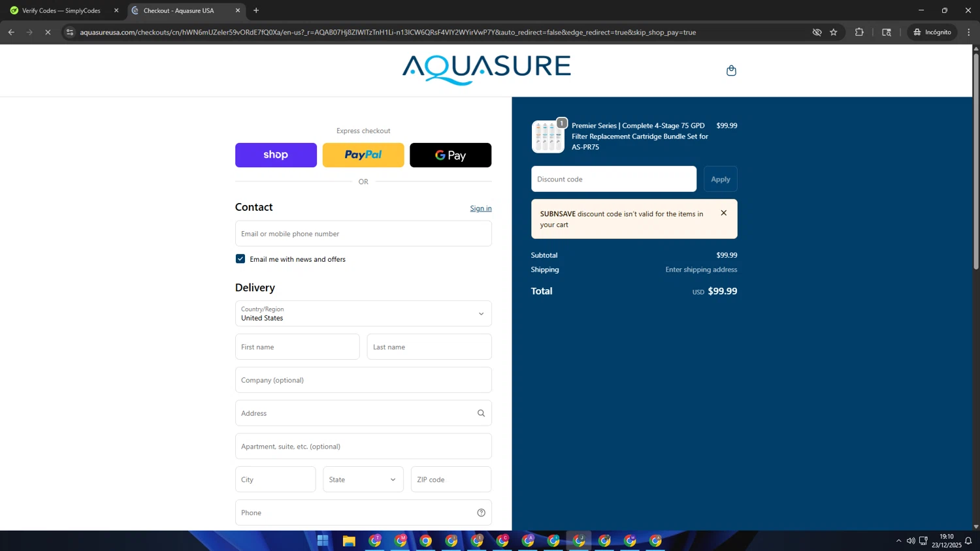Click the Last name field

(429, 347)
